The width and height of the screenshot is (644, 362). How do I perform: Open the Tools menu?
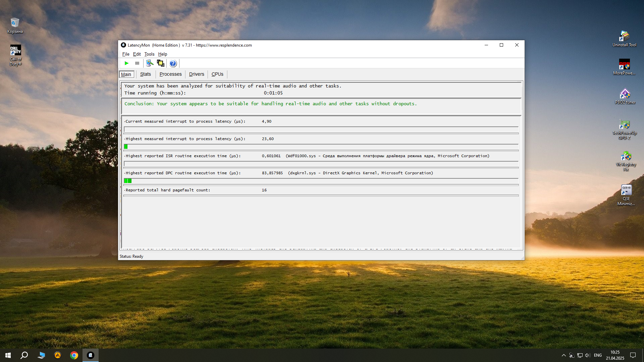tap(149, 54)
